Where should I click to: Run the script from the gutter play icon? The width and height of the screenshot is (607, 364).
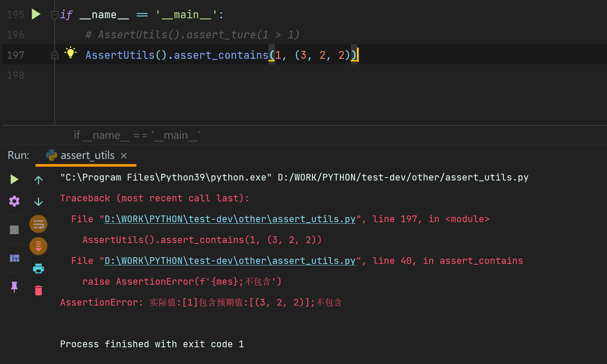pos(36,14)
